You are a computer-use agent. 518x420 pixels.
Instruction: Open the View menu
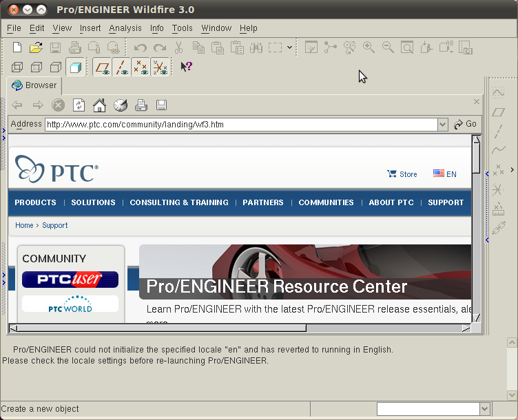(62, 28)
